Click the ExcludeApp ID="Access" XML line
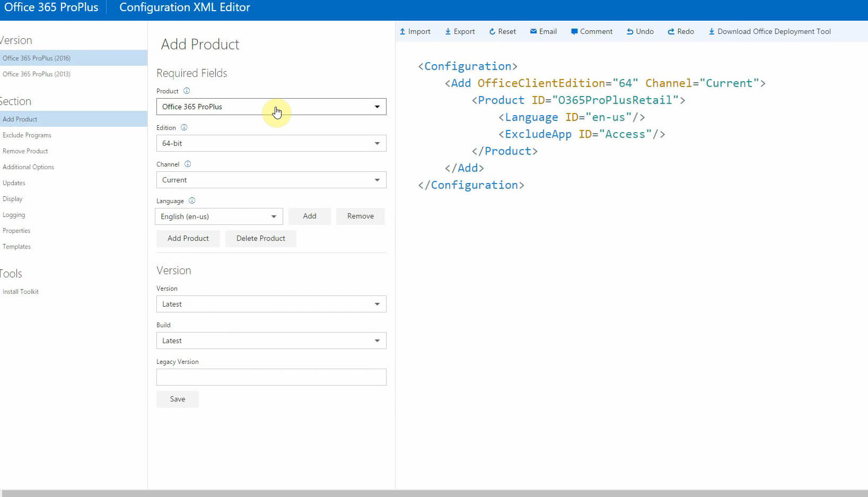The height and width of the screenshot is (497, 868). pos(582,134)
